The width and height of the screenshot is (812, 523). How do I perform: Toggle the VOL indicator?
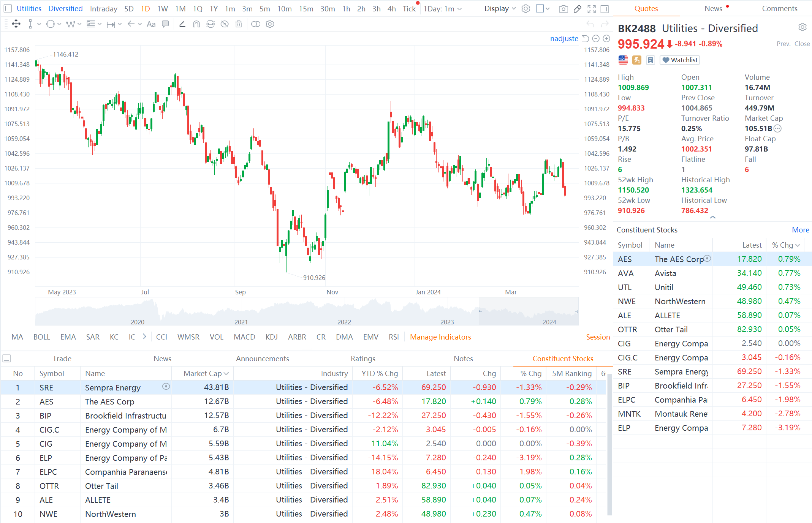click(x=217, y=337)
